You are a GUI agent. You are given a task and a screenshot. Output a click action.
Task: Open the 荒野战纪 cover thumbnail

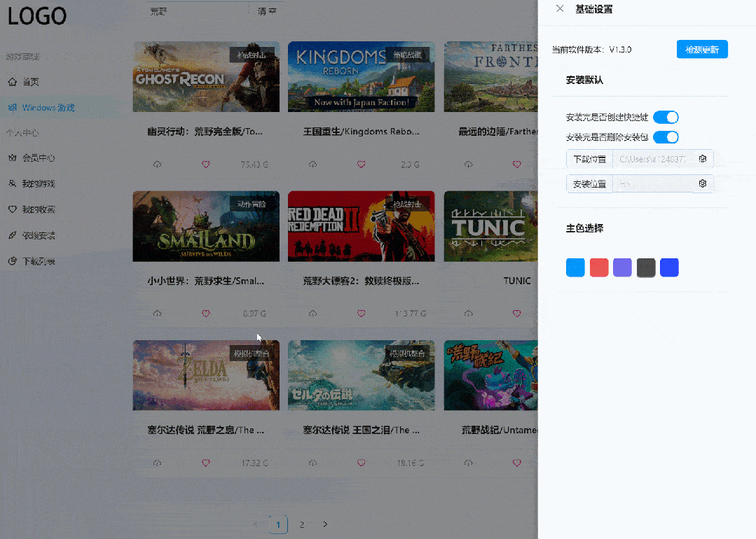point(491,376)
